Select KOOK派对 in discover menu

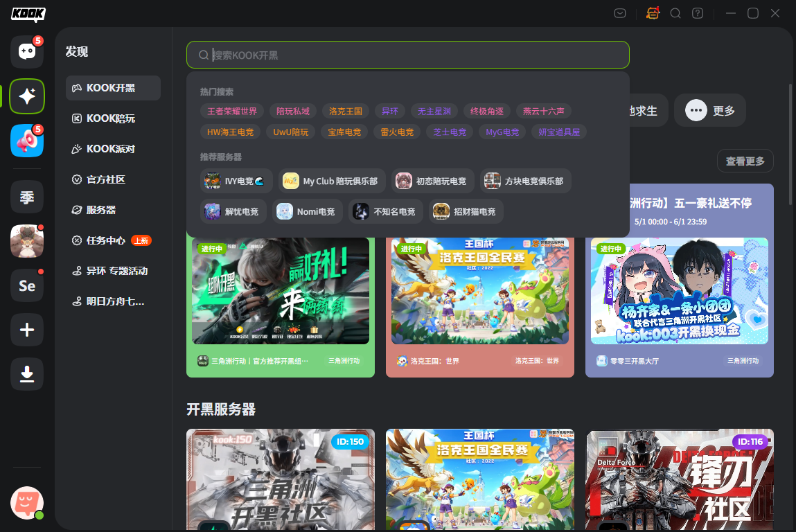[113, 149]
